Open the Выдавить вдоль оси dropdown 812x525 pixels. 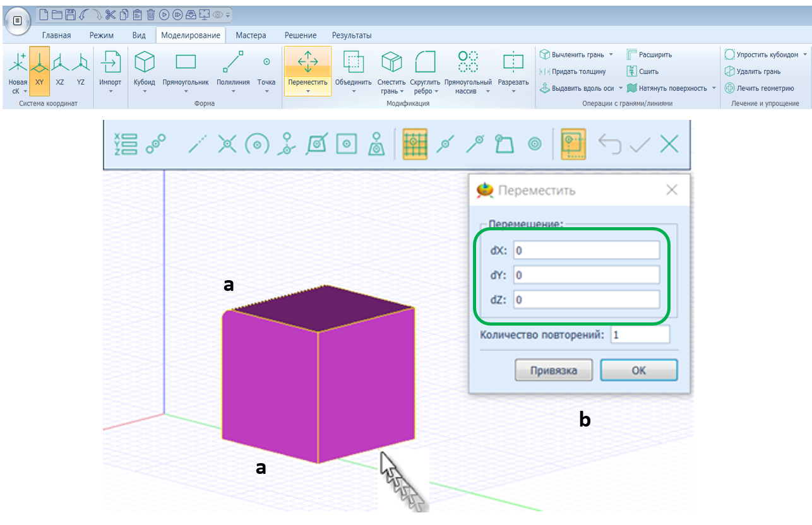coord(621,88)
